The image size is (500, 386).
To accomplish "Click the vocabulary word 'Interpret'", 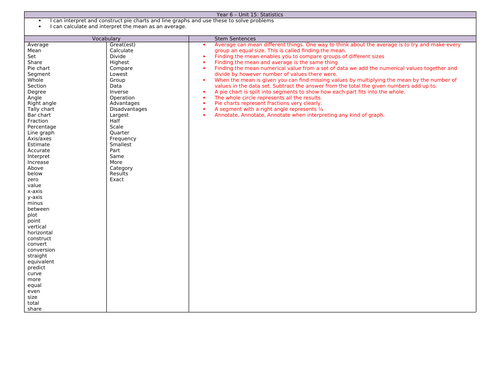I will pos(39,156).
